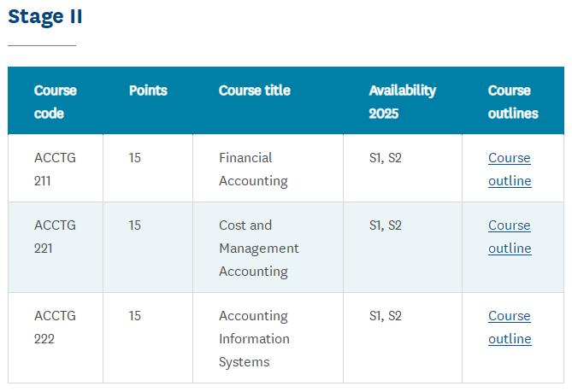Click the Points column header

(148, 91)
